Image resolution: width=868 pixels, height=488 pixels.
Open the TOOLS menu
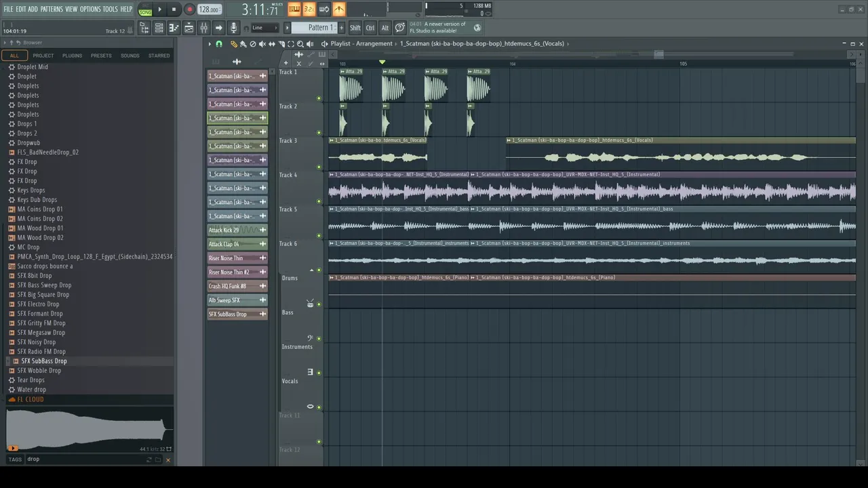[110, 9]
